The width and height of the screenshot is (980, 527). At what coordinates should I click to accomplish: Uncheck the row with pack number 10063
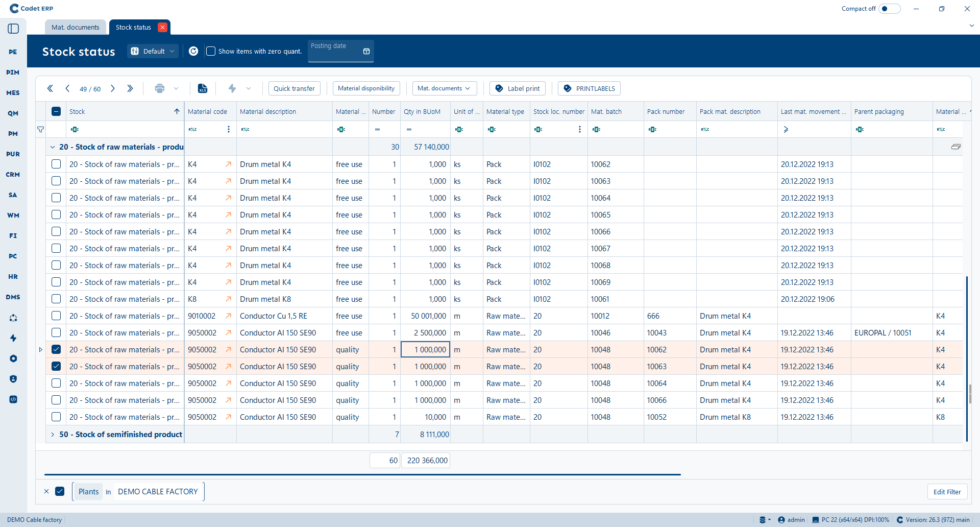point(56,366)
